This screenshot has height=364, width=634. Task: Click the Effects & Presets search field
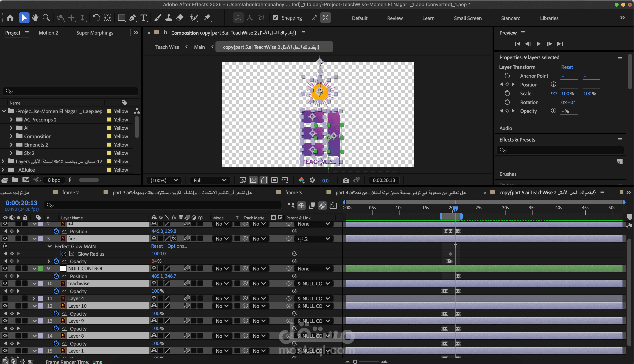click(560, 150)
